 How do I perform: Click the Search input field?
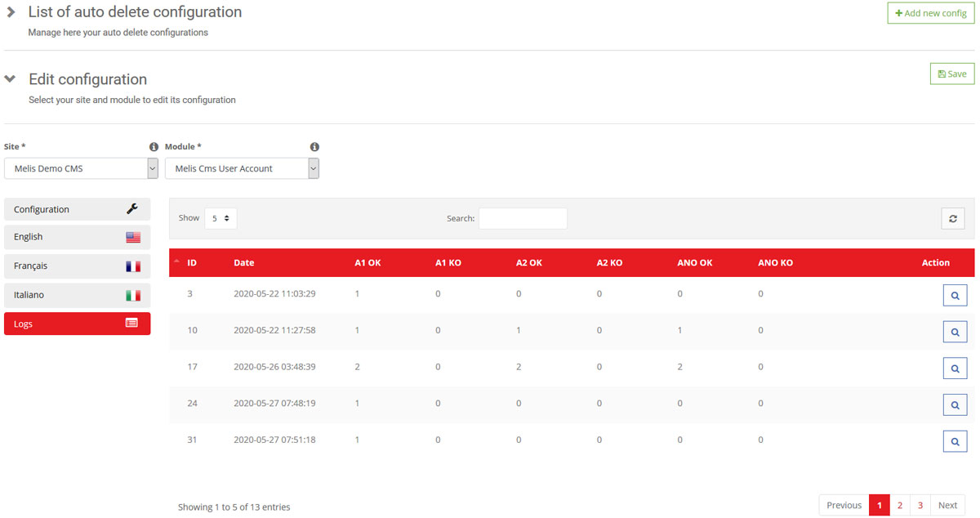[x=523, y=218]
